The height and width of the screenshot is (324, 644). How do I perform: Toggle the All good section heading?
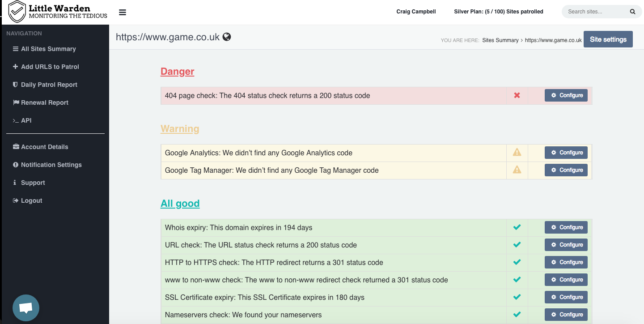[x=180, y=204]
